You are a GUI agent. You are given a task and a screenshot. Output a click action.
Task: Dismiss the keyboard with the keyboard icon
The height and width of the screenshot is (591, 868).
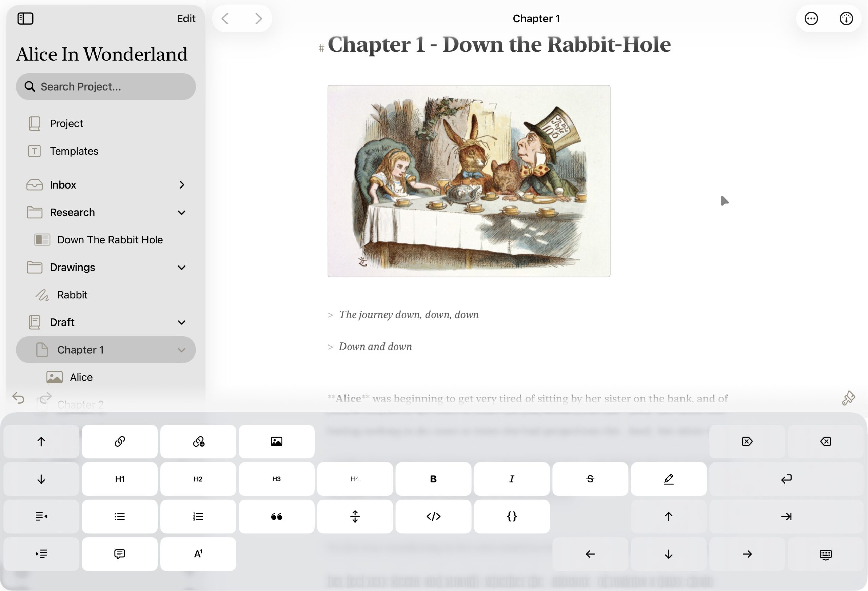tap(825, 554)
